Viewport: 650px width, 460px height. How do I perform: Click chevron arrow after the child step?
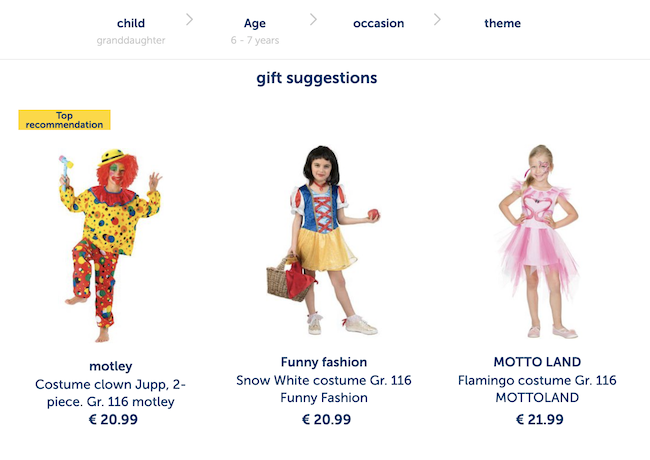tap(190, 19)
